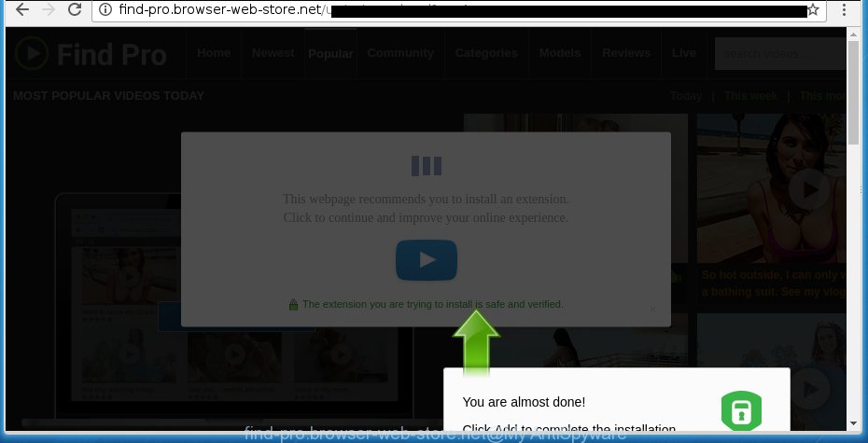Reload the page with the refresh icon
The image size is (868, 443).
[74, 9]
